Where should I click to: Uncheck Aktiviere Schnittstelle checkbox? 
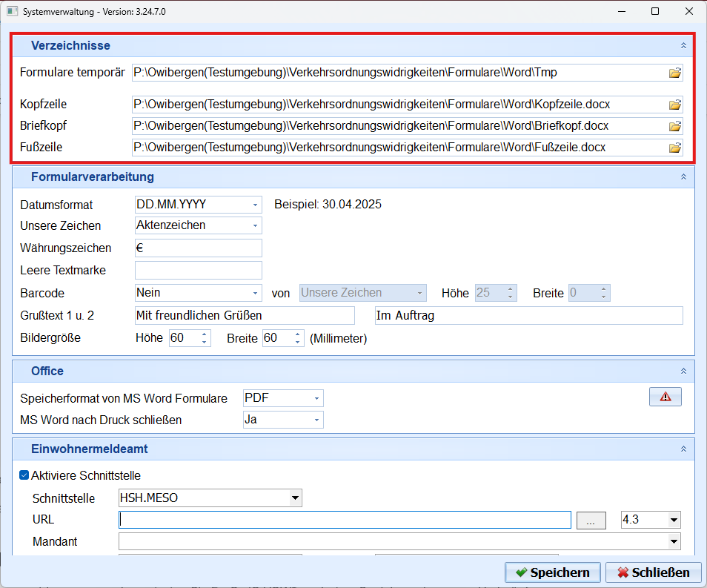(x=24, y=475)
